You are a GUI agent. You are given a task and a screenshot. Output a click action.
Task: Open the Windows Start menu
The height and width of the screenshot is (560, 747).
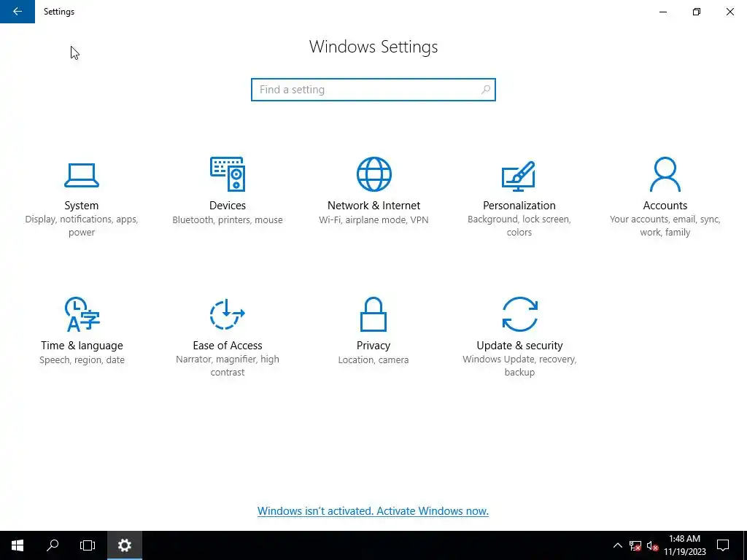(x=18, y=545)
